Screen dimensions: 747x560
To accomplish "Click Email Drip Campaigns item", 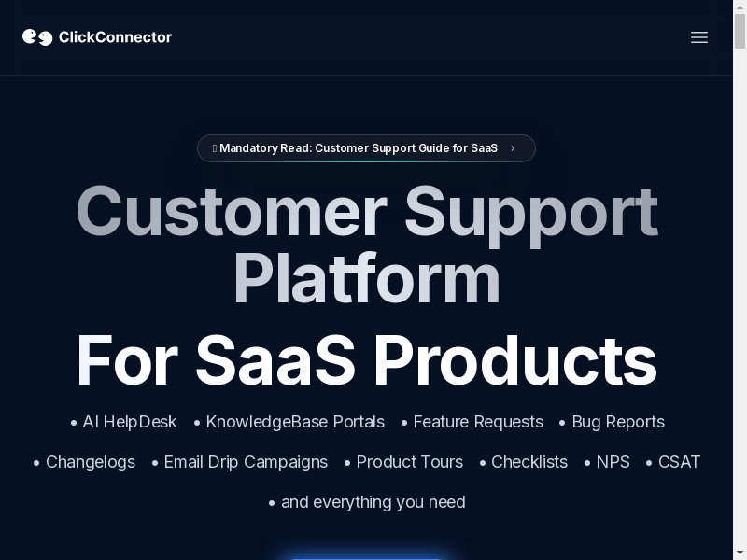I will [x=246, y=462].
